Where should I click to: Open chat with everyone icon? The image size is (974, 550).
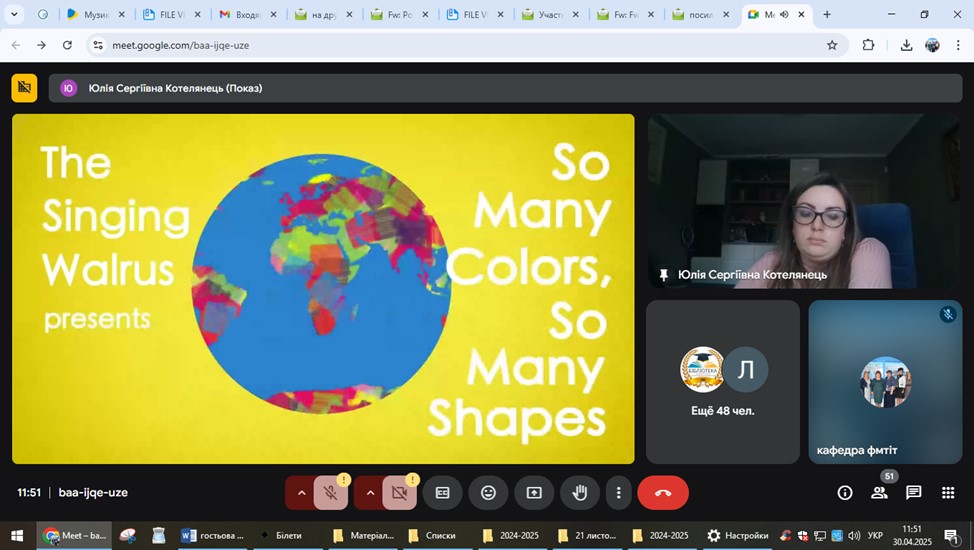click(x=913, y=493)
